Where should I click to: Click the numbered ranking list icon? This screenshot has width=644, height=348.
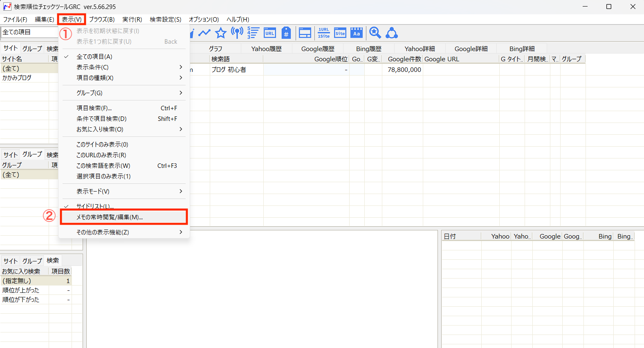pos(253,33)
